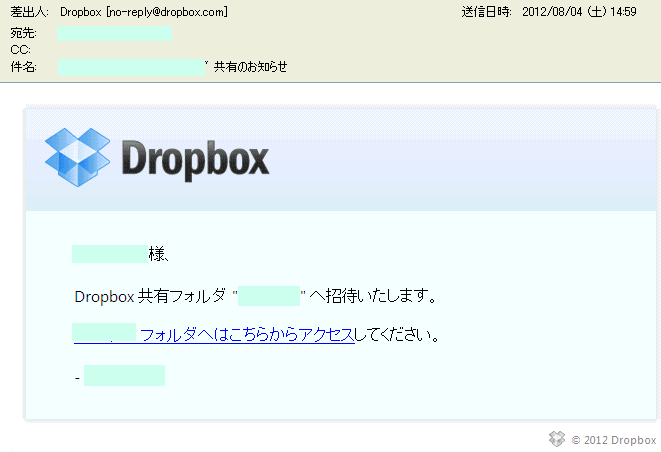Click the 宛先 label

23,33
